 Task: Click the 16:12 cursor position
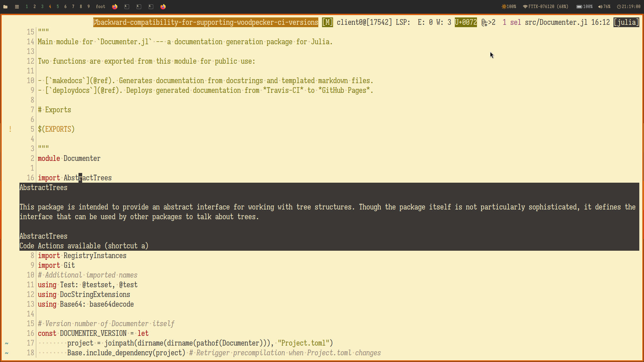pos(600,22)
